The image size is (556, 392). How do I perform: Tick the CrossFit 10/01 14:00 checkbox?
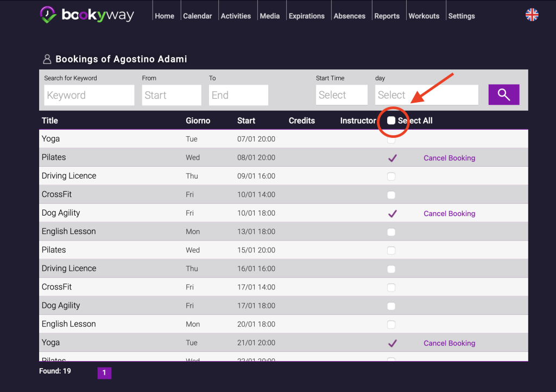click(x=391, y=195)
